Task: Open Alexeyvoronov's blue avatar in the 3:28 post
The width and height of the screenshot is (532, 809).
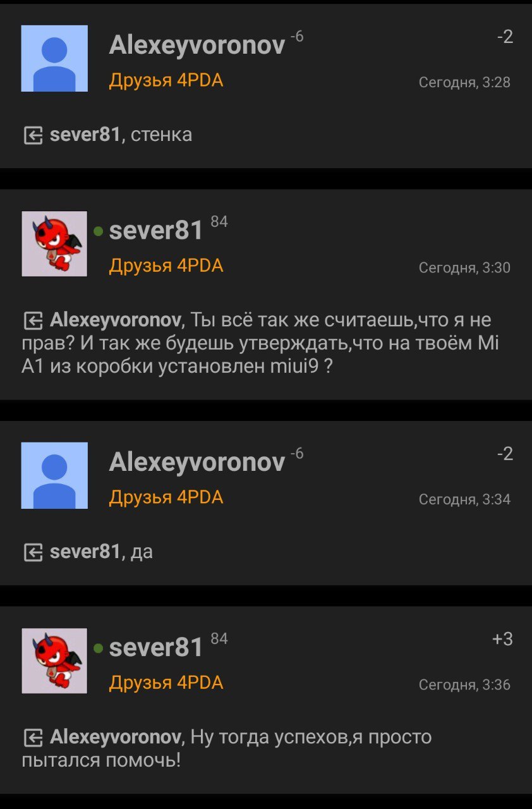Action: tap(54, 58)
